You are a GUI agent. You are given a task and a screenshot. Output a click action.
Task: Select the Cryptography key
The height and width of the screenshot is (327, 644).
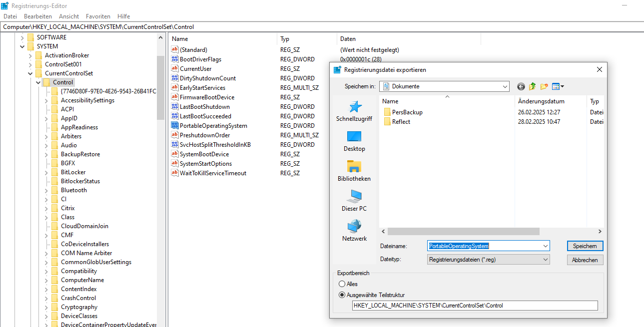79,307
